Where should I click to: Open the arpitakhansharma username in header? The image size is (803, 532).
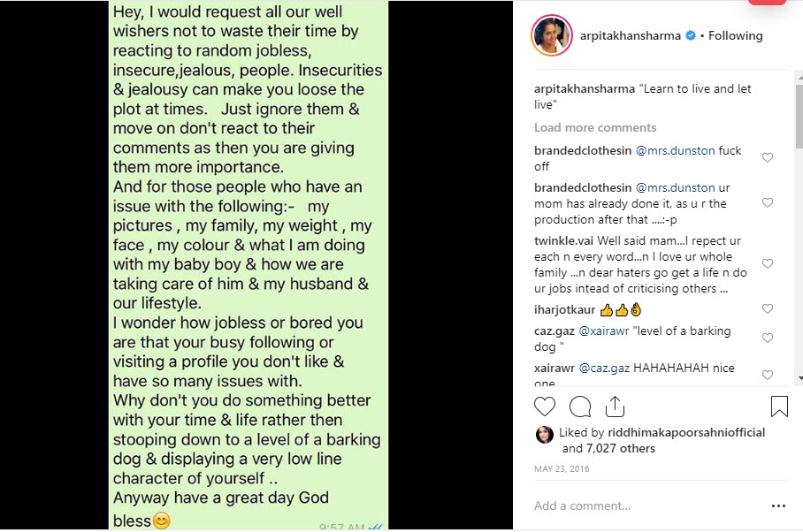coord(631,36)
